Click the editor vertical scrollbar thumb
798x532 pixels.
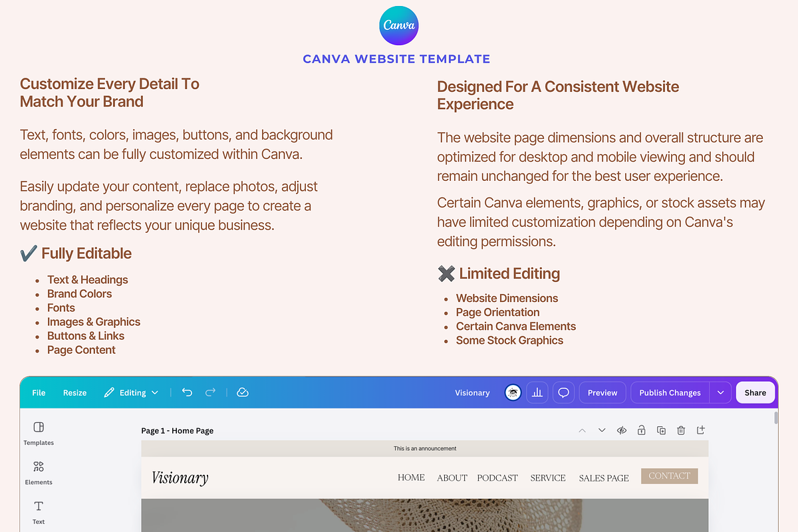tap(775, 418)
